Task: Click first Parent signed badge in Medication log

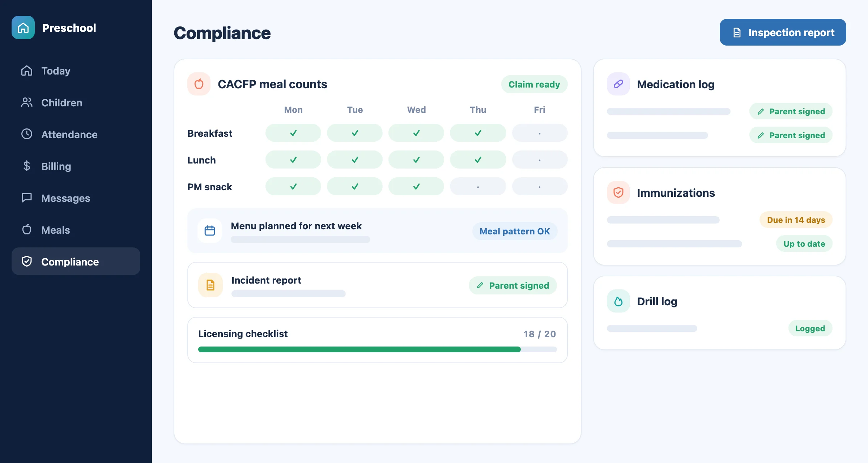Action: [x=791, y=111]
